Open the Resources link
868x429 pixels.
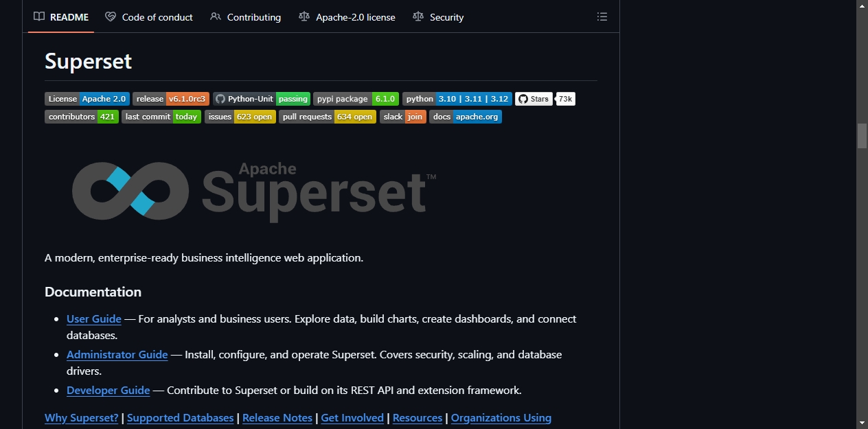point(418,418)
